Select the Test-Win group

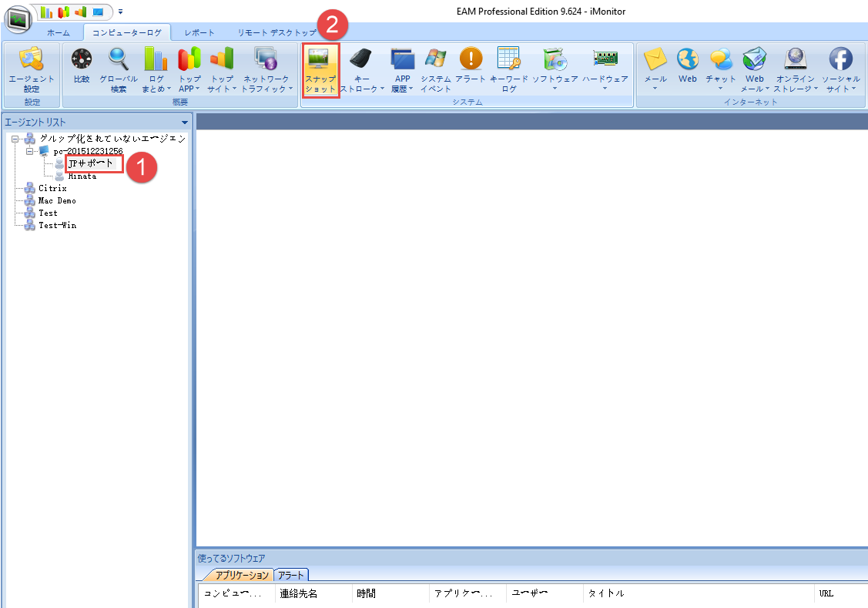point(58,225)
